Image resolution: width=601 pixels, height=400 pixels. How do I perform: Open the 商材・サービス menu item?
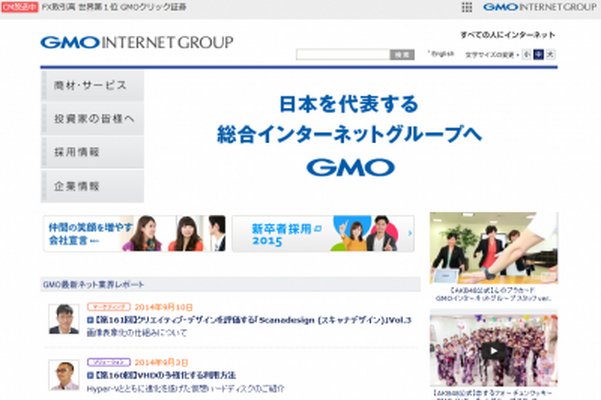click(x=92, y=86)
